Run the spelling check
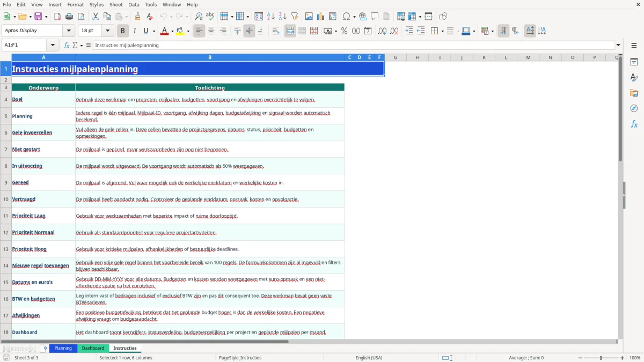 click(210, 17)
